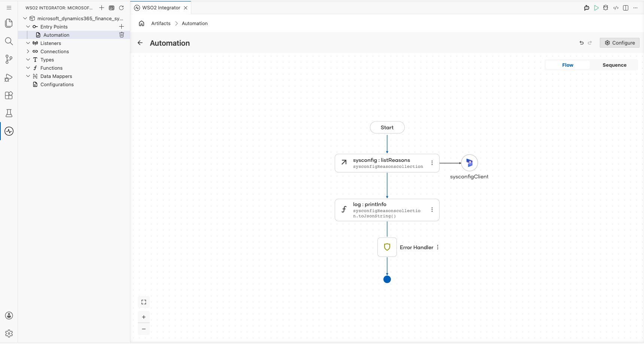Collapse the Functions section
Viewport: 644px width, 344px height.
click(28, 68)
